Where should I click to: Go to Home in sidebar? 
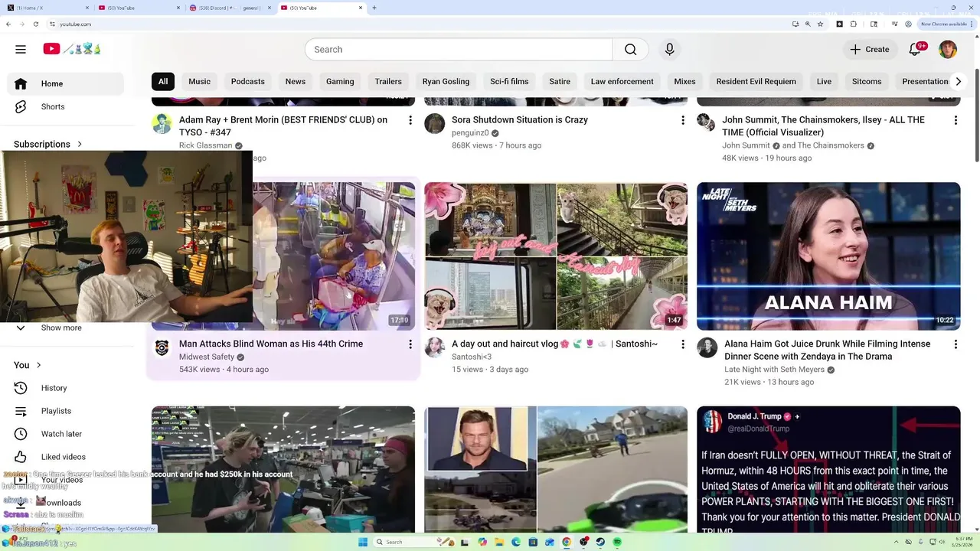coord(65,83)
